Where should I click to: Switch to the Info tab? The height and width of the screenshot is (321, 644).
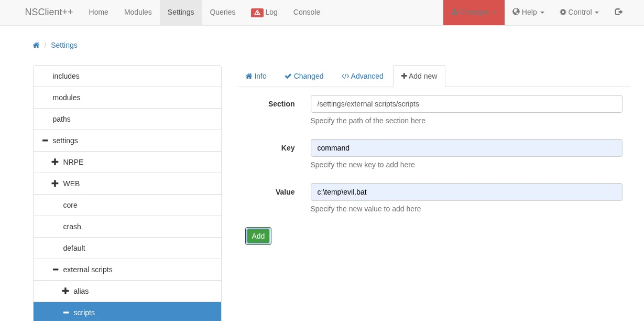pyautogui.click(x=256, y=76)
